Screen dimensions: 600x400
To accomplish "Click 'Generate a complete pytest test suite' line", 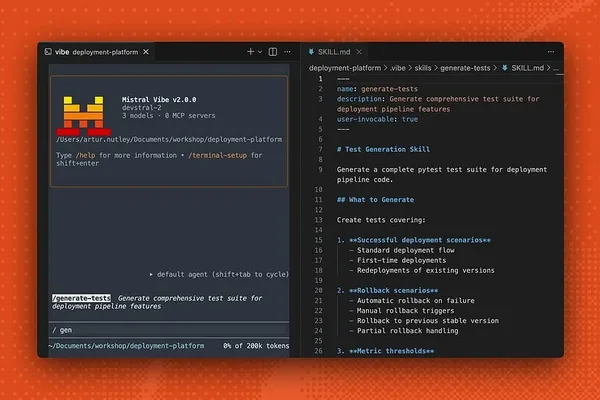I will click(442, 170).
